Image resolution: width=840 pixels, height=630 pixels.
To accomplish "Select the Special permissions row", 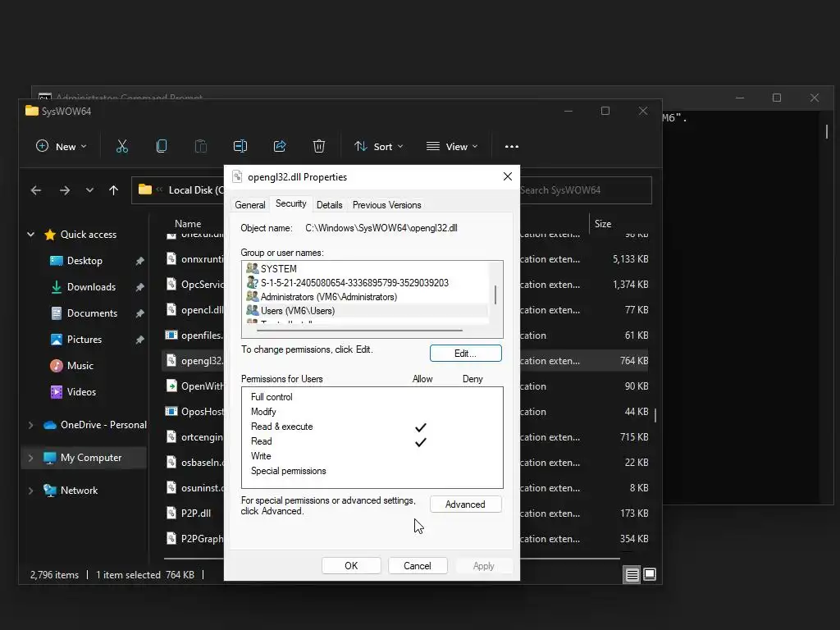I will tap(372, 472).
